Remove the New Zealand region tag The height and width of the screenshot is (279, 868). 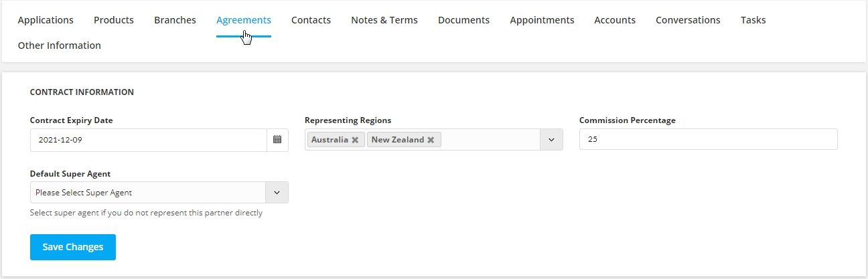click(x=431, y=140)
